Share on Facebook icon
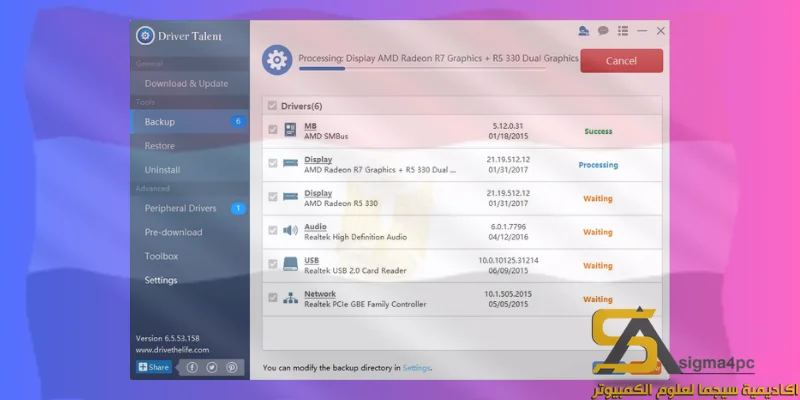Viewport: 800px width, 400px height. click(192, 367)
